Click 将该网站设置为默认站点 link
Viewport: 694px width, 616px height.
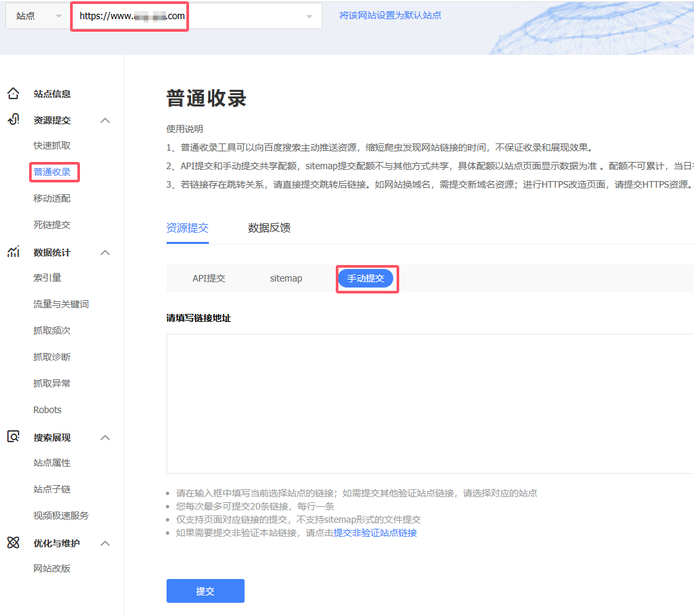(390, 15)
